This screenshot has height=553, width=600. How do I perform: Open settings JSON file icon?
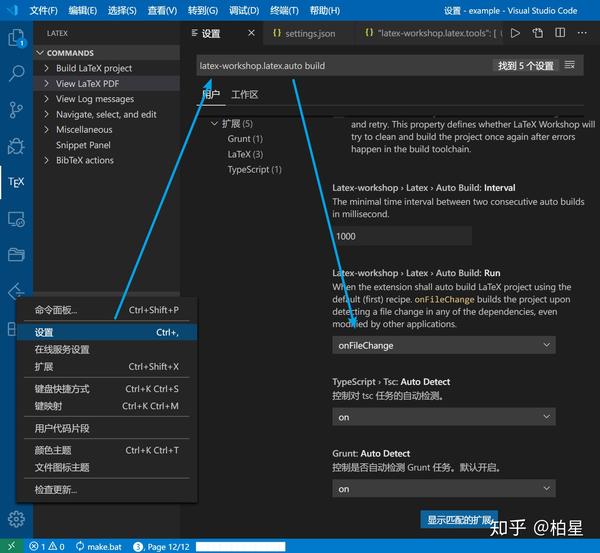[x=538, y=33]
